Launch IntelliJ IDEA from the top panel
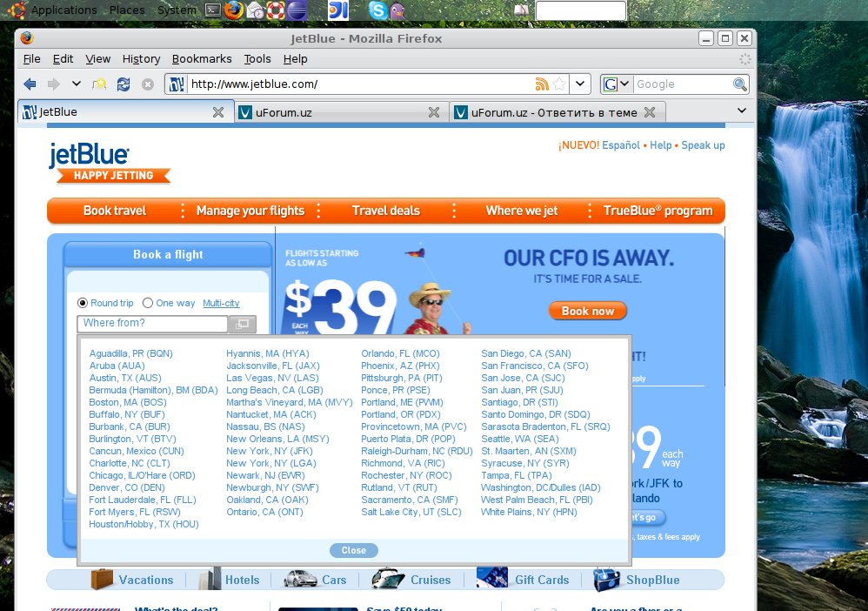The image size is (868, 611). [x=338, y=10]
